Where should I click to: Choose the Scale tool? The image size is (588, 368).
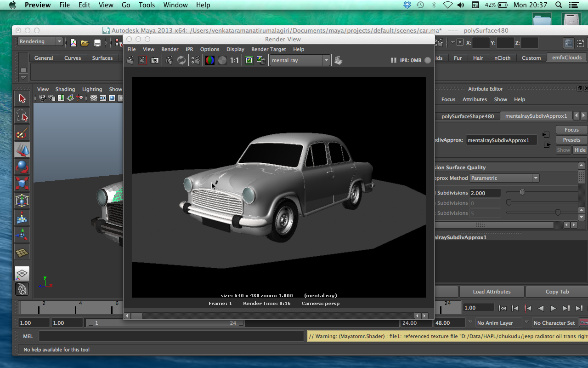click(x=22, y=184)
